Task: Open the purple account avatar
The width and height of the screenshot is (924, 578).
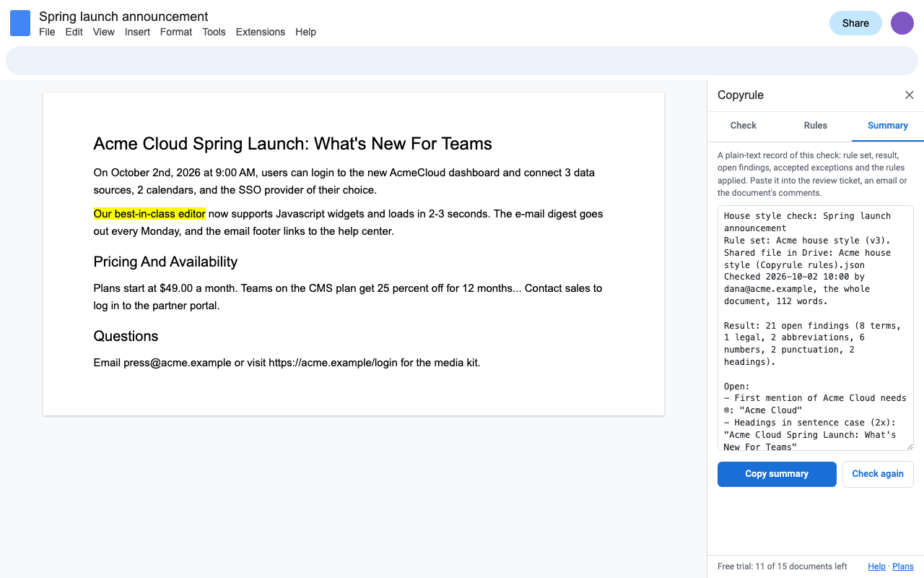Action: (x=902, y=23)
